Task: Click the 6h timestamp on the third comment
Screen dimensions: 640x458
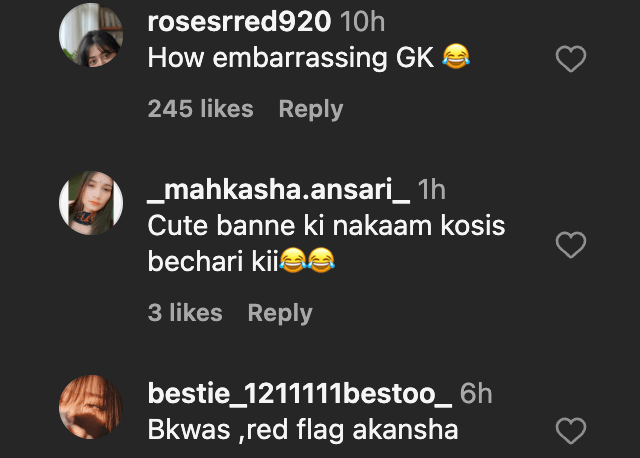Action: click(x=476, y=394)
